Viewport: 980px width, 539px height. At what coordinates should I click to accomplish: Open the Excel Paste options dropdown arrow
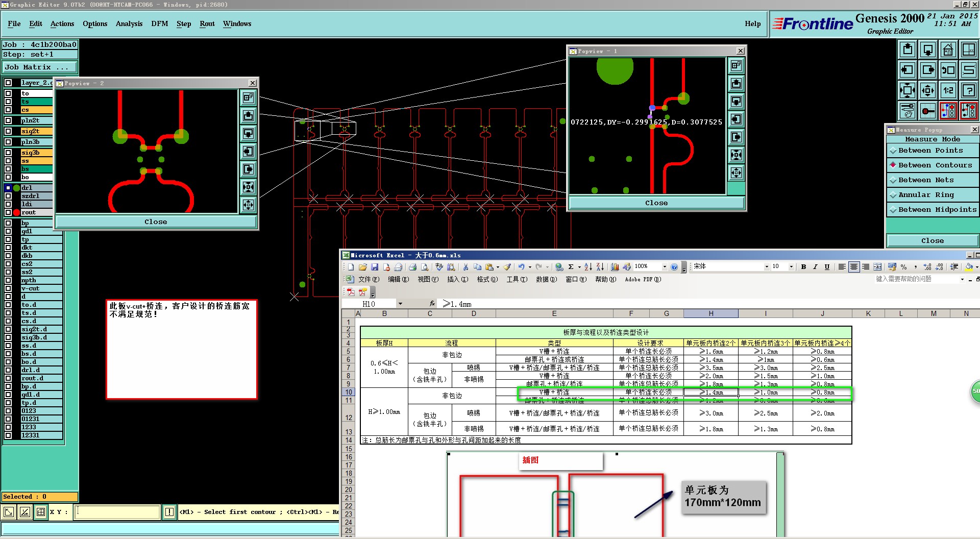498,267
